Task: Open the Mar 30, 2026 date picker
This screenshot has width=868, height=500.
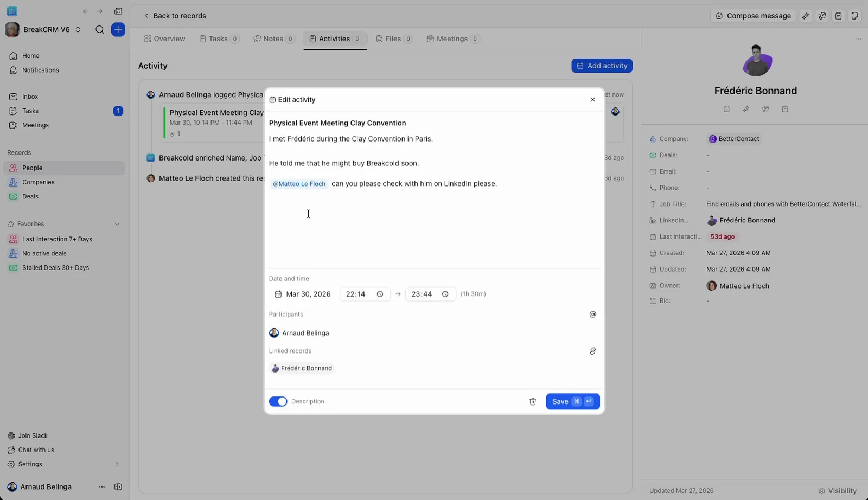Action: pos(303,294)
